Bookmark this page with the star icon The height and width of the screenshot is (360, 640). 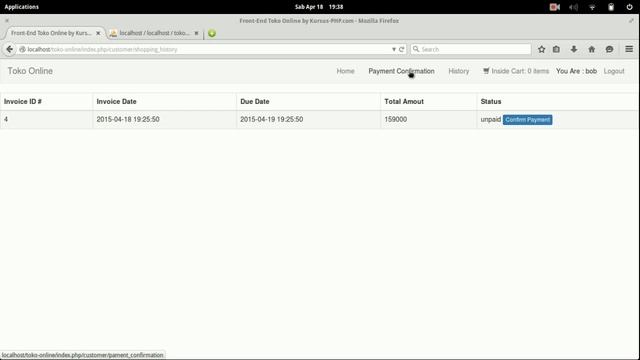542,49
